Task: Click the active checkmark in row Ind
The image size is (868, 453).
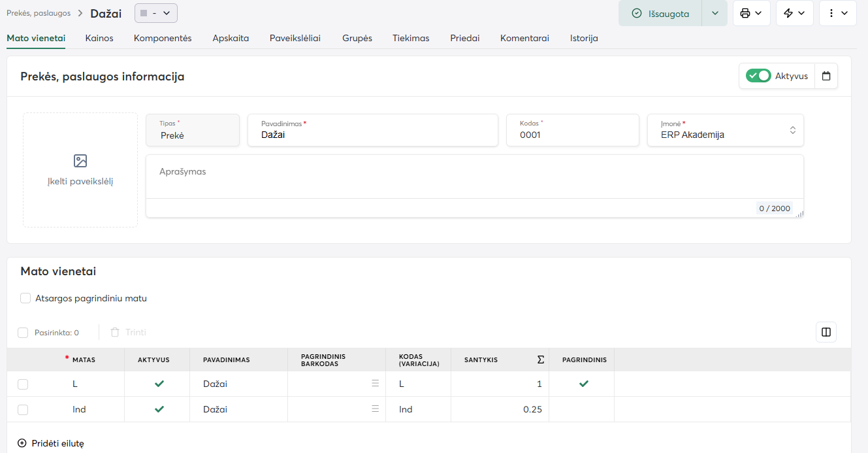Action: (x=159, y=409)
